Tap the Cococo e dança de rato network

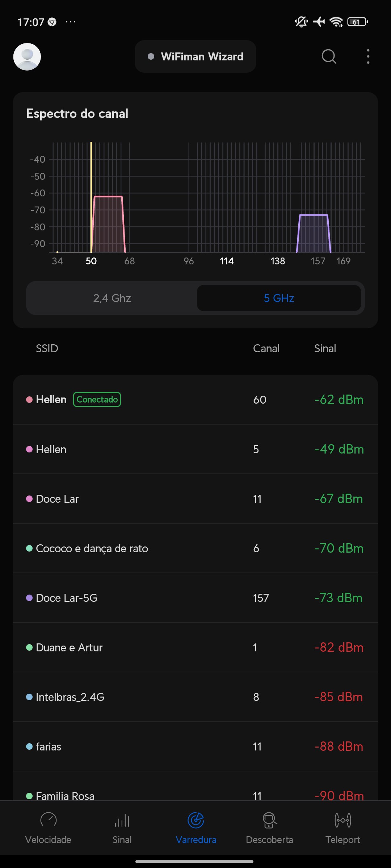coord(195,548)
